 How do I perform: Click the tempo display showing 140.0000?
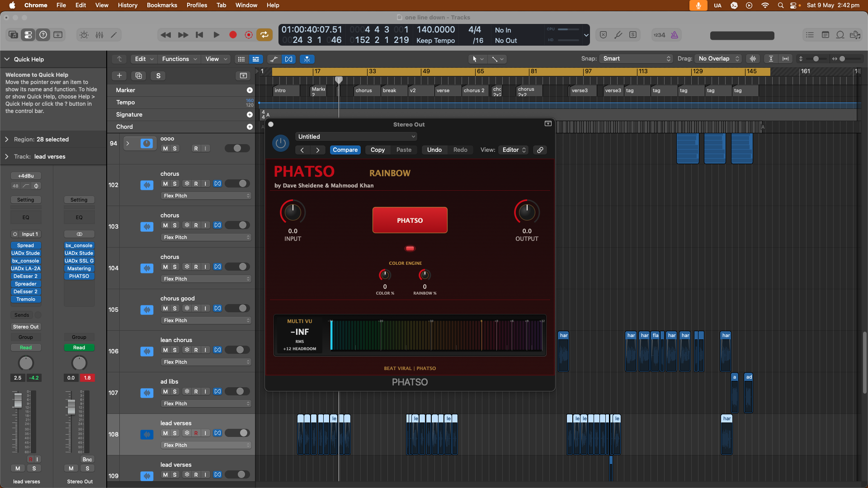point(436,30)
